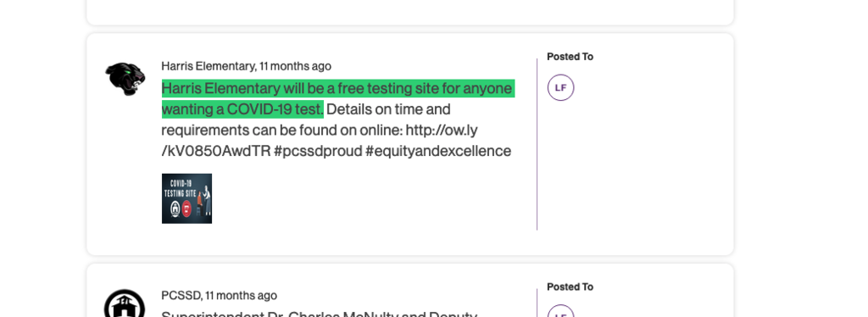
Task: Click the Harris Elementary author name
Action: click(x=209, y=66)
